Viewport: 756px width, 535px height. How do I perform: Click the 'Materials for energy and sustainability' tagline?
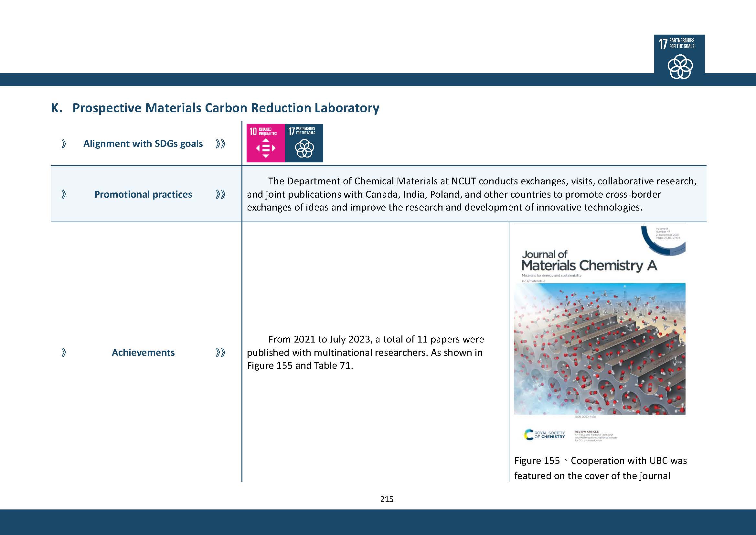(x=551, y=275)
